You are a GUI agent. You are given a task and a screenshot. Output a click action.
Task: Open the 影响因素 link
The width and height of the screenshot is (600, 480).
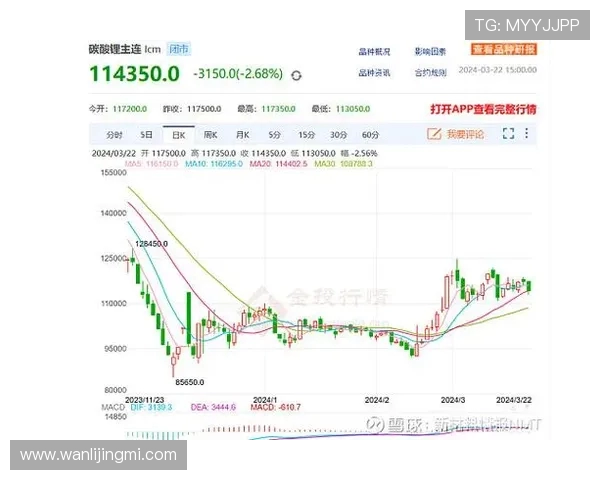pos(430,51)
